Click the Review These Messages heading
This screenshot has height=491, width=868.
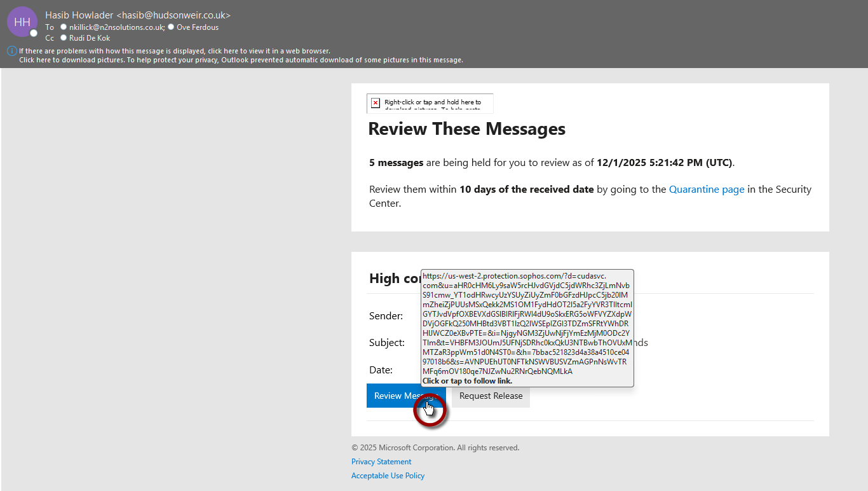[x=466, y=129]
